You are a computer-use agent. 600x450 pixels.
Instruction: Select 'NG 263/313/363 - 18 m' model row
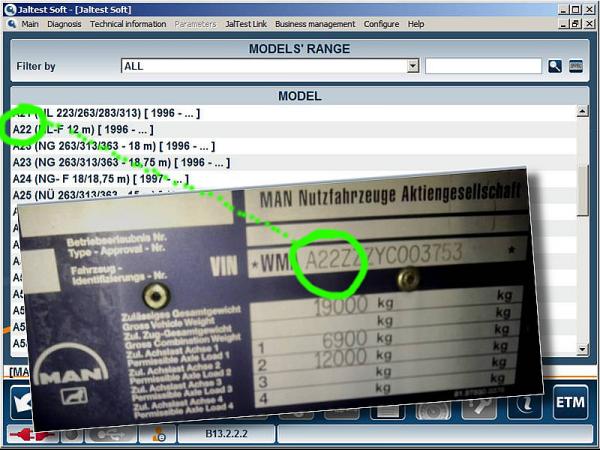tap(293, 146)
